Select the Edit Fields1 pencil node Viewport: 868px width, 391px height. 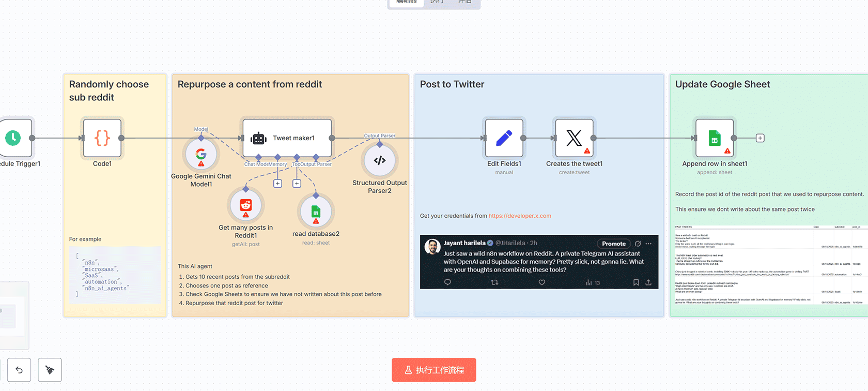pos(504,138)
